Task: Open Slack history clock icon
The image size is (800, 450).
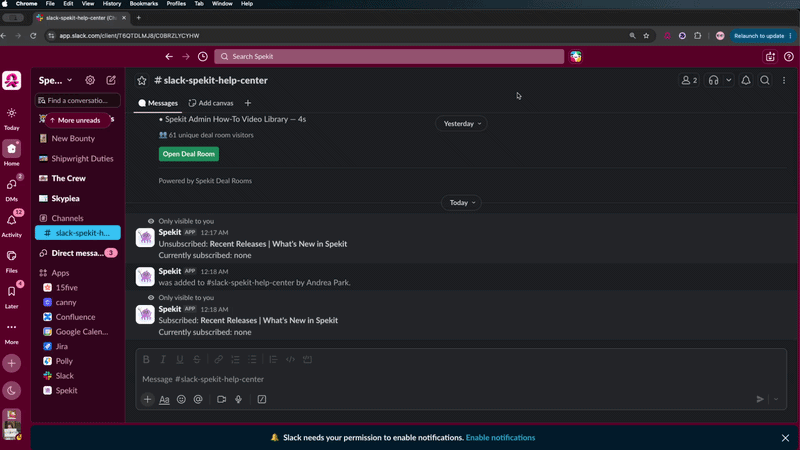Action: click(203, 57)
